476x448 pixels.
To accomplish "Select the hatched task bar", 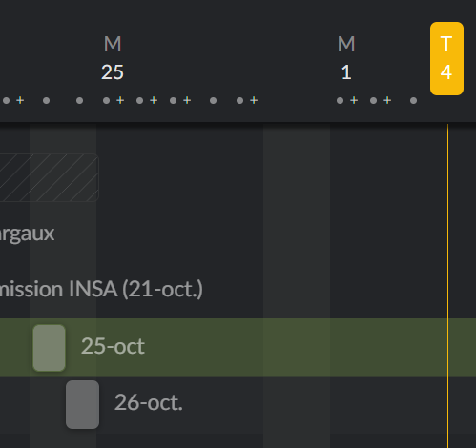I will click(50, 177).
